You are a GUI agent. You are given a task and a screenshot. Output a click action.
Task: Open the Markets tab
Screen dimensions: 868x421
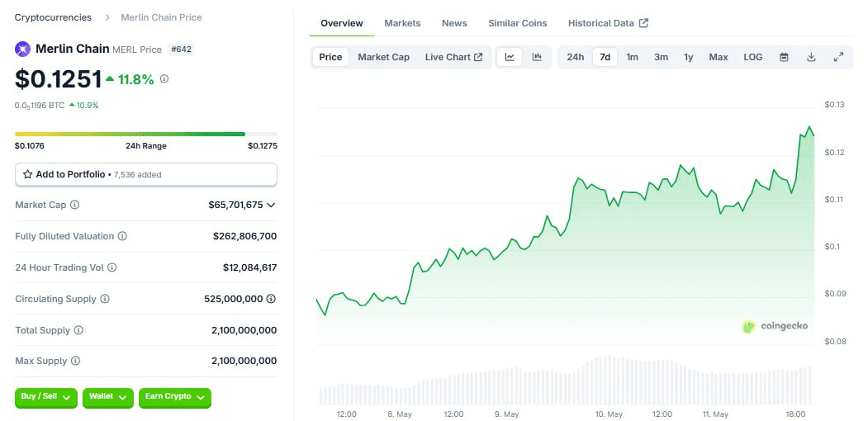[x=402, y=23]
